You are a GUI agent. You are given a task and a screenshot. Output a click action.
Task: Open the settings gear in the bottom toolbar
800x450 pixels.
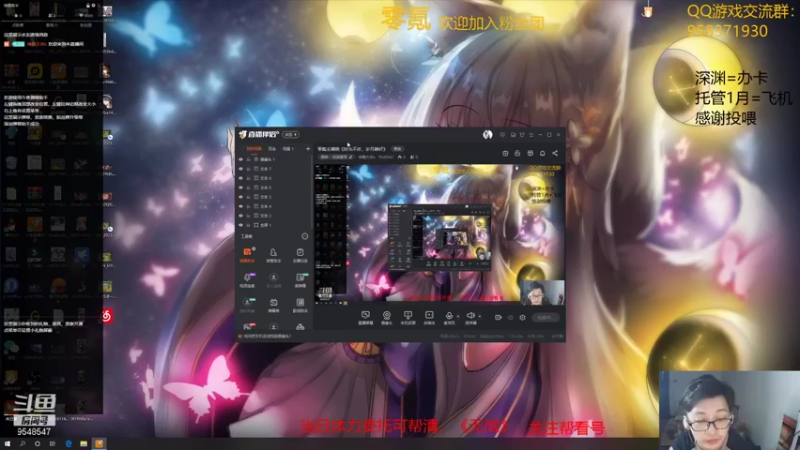click(x=522, y=317)
